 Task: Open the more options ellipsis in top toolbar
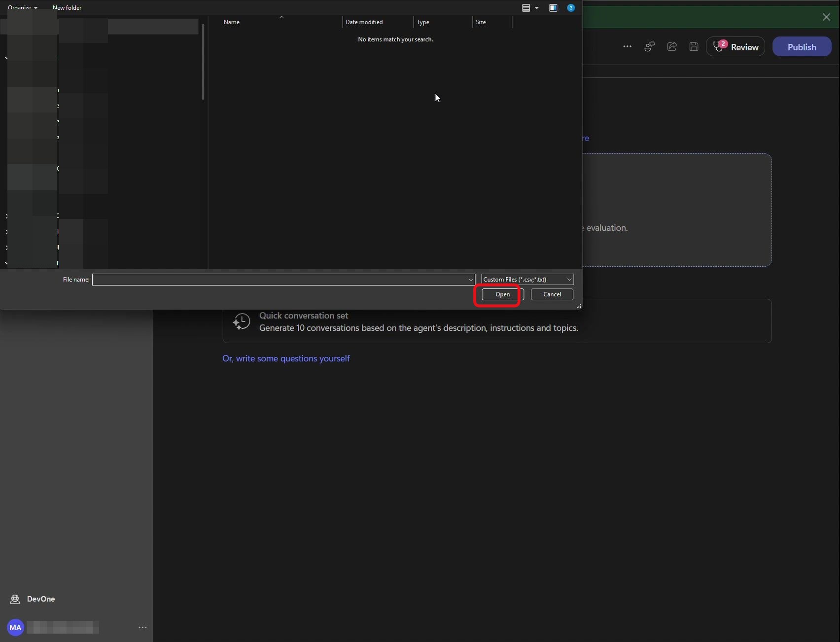point(627,47)
